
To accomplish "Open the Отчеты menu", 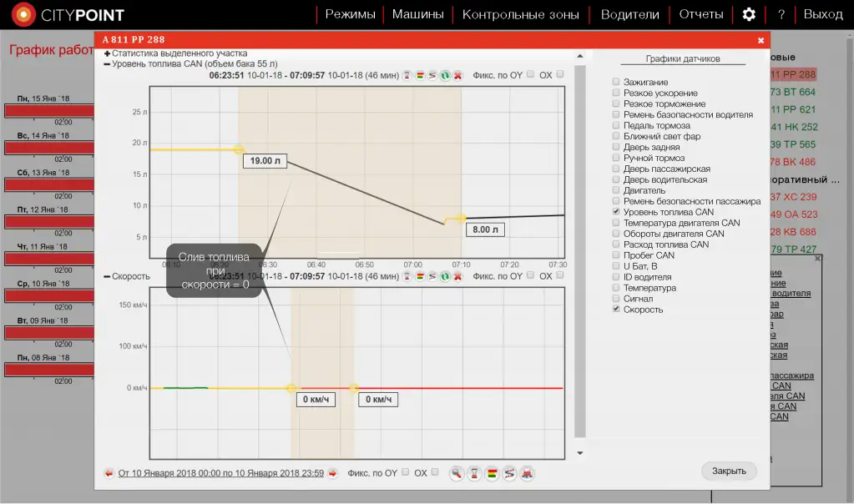I will click(700, 14).
